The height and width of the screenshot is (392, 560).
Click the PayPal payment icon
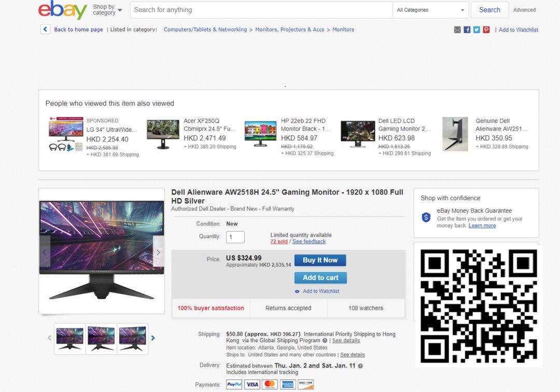click(234, 385)
